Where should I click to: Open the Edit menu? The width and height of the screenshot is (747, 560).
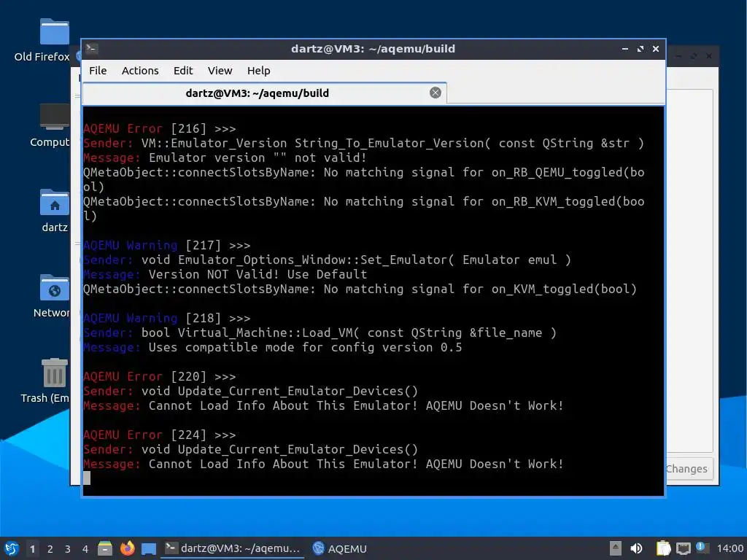183,71
